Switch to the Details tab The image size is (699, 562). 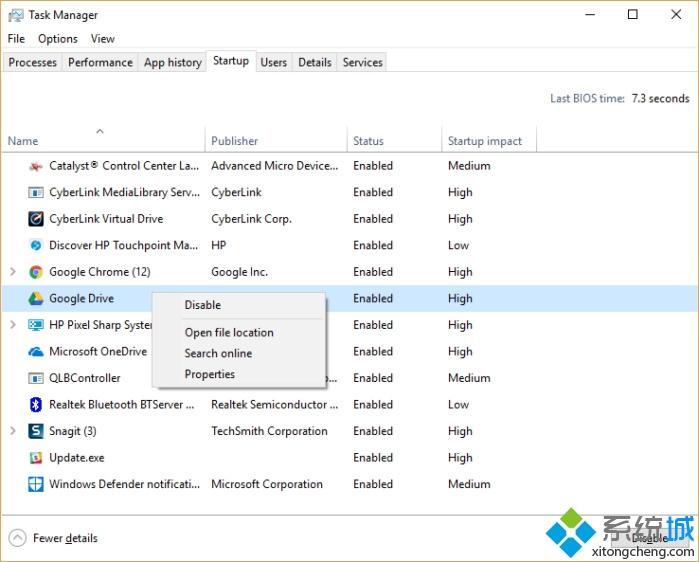pos(315,62)
